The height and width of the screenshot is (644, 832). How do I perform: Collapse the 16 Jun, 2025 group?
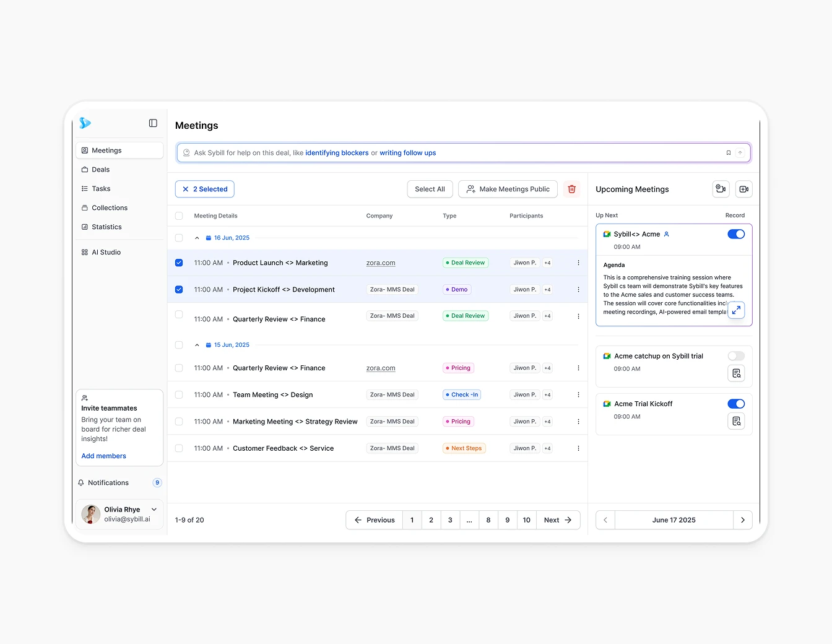click(x=197, y=238)
